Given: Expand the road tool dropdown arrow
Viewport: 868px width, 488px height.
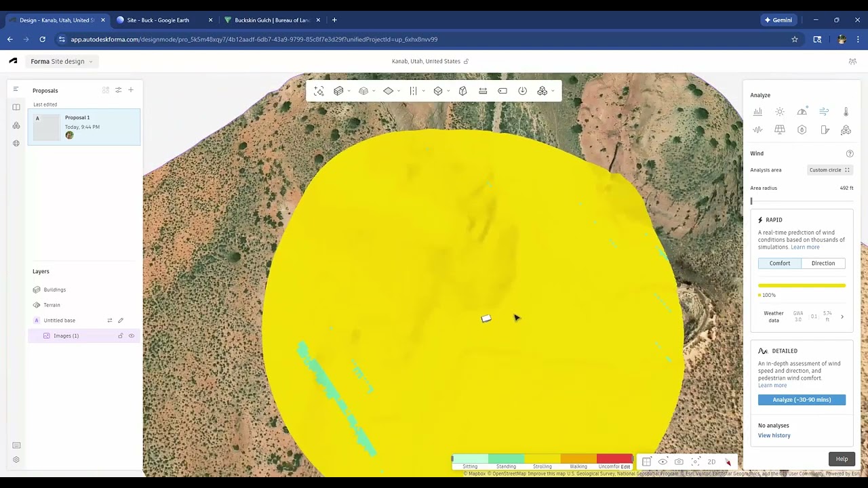Looking at the screenshot, I should [x=423, y=91].
